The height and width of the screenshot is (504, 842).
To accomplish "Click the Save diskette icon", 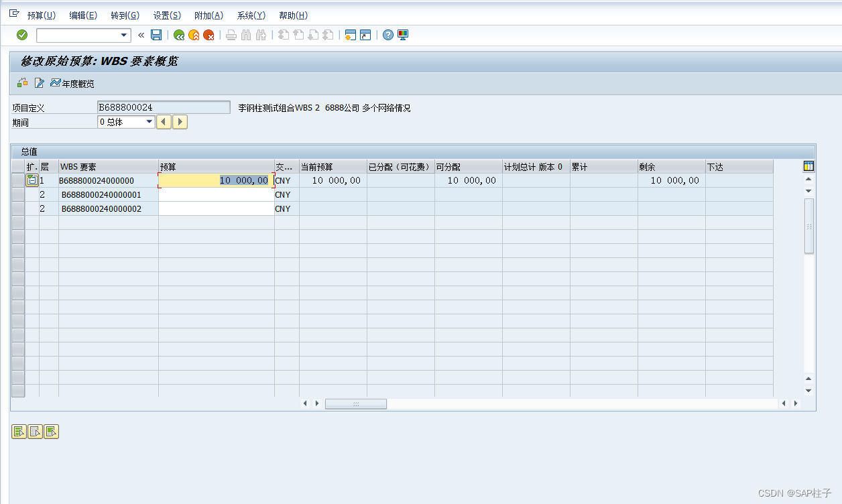I will tap(156, 35).
